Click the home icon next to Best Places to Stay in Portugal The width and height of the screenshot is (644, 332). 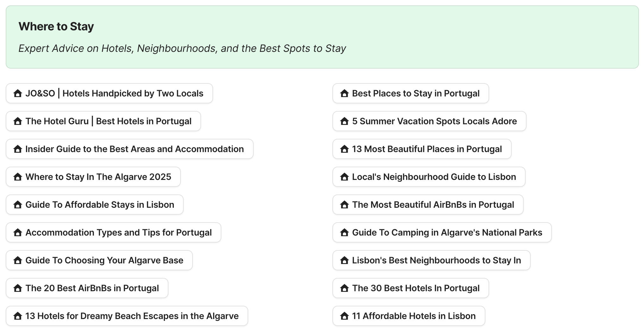click(344, 93)
